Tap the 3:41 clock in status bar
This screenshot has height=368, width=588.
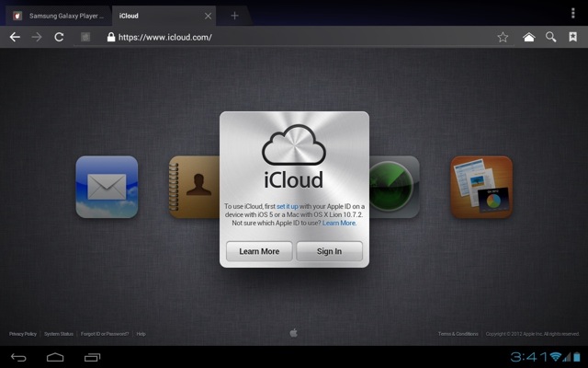pyautogui.click(x=529, y=356)
